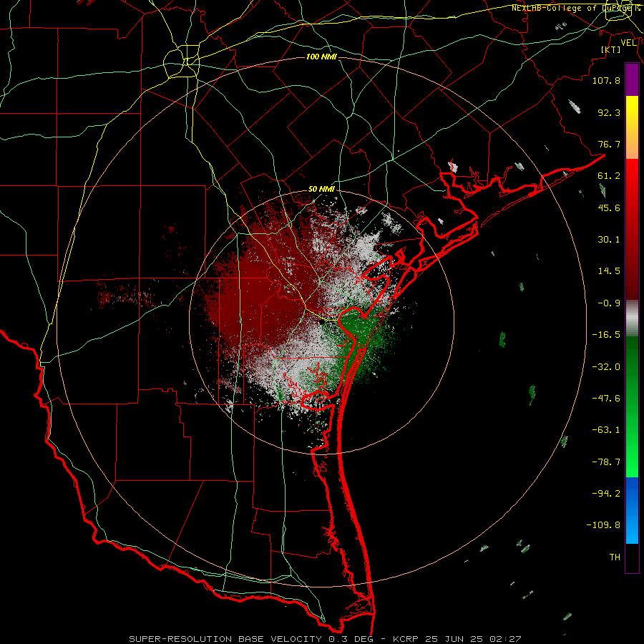Click the 100 NMI range ring label
This screenshot has width=644, height=644.
[321, 57]
